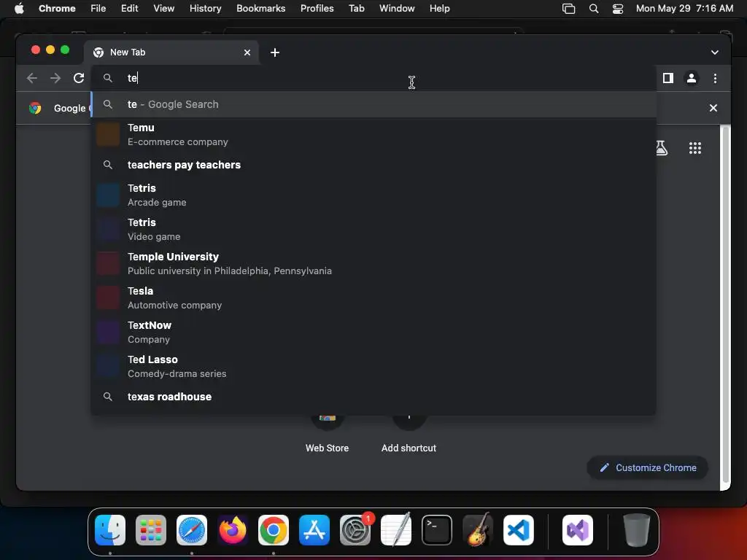Viewport: 747px width, 560px height.
Task: Dismiss the Google default browser bar
Action: click(713, 108)
